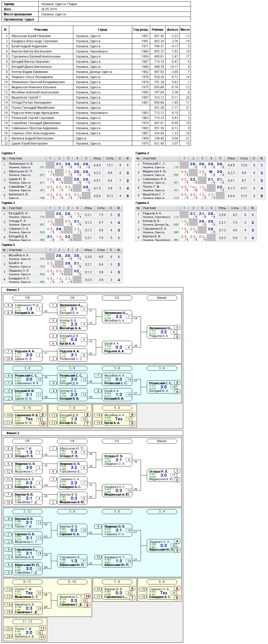Image resolution: width=268 pixels, height=644 pixels.
Task: Click the 'Группа-5' table title
Action: 8,245
